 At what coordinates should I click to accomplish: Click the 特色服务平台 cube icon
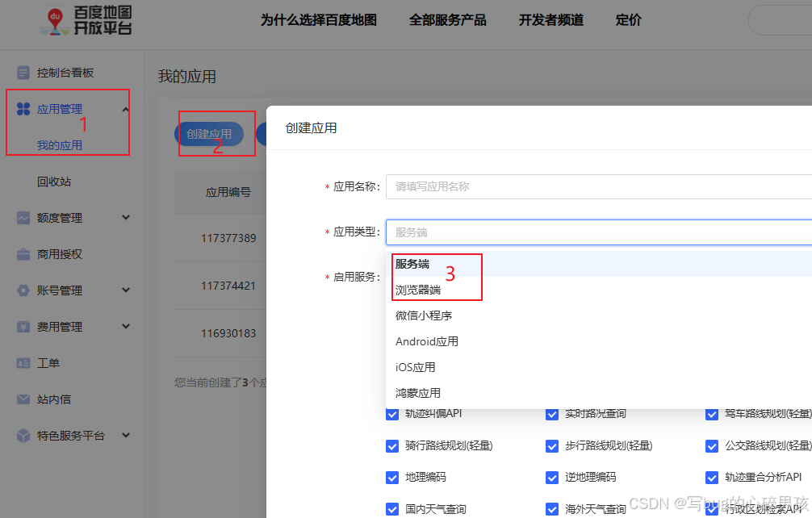point(23,436)
